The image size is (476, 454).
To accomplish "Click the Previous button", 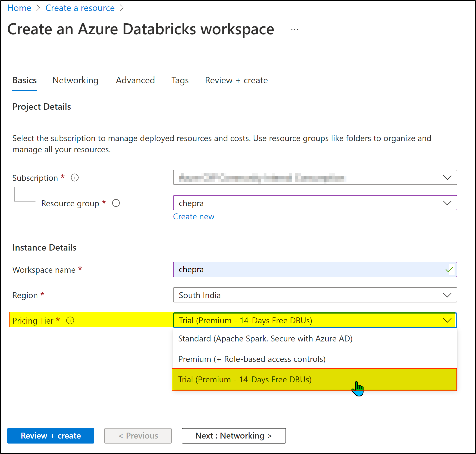I will point(138,436).
